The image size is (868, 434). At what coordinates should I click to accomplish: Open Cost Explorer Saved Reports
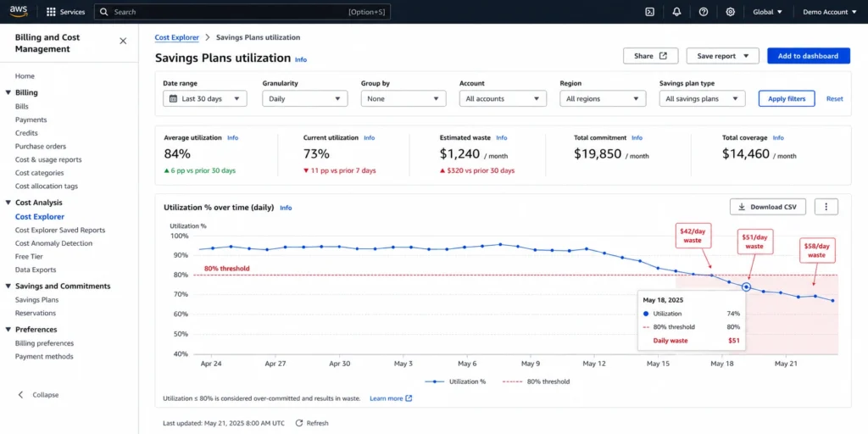60,230
